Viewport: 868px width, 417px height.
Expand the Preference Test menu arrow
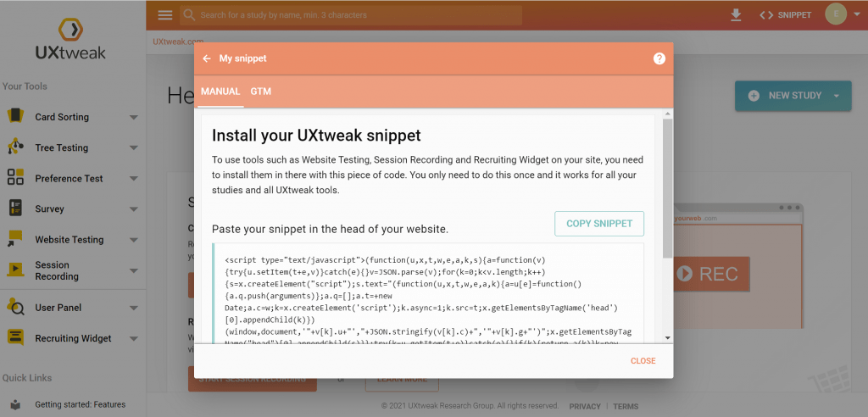click(133, 179)
